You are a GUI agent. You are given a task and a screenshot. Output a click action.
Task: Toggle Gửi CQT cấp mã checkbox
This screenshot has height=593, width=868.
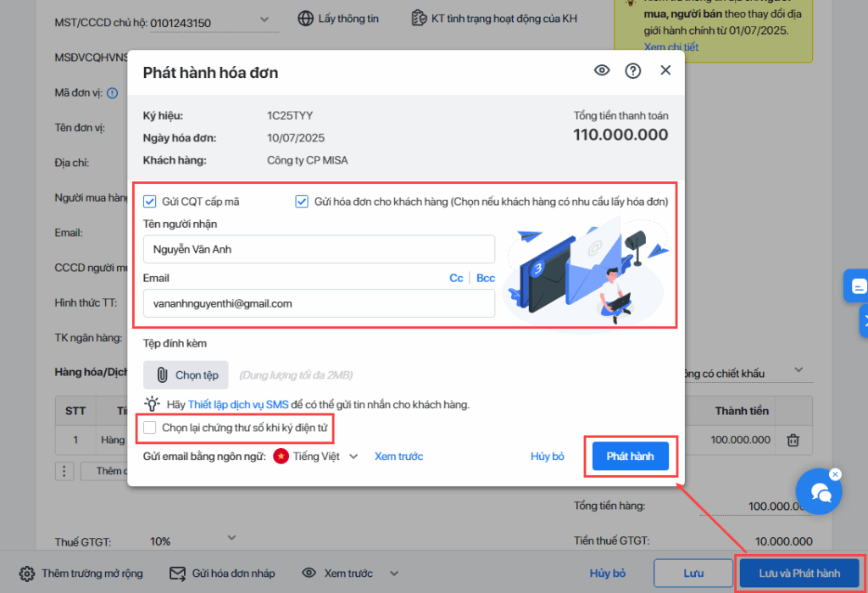(149, 202)
